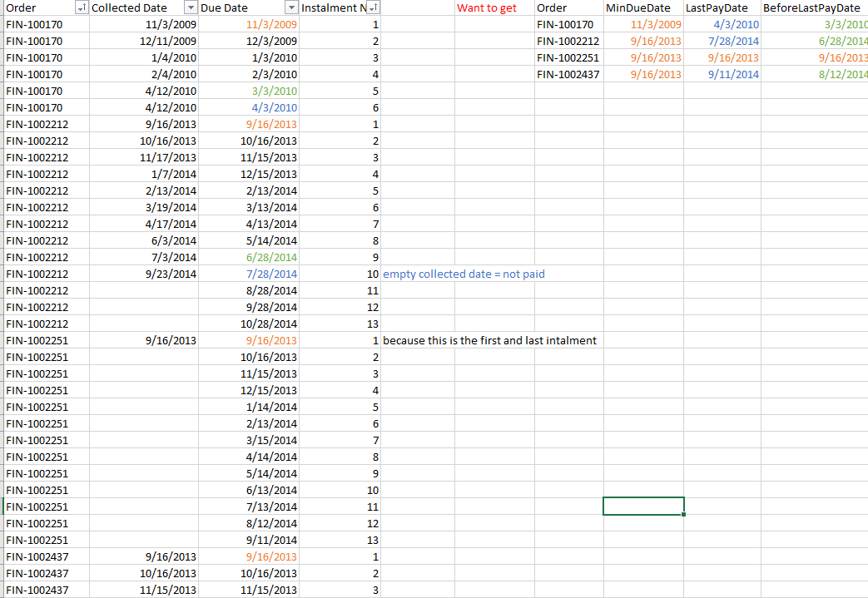Select due date 10/28/2014
This screenshot has width=868, height=598.
(249, 324)
